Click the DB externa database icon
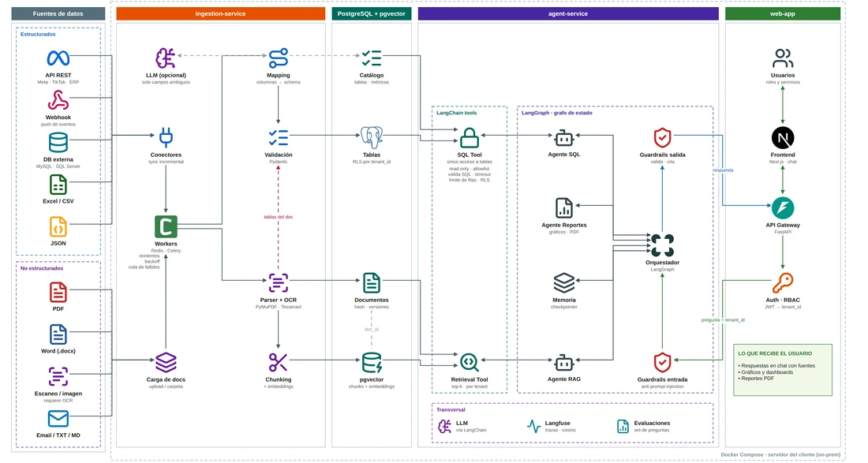The image size is (868, 463). (x=58, y=142)
